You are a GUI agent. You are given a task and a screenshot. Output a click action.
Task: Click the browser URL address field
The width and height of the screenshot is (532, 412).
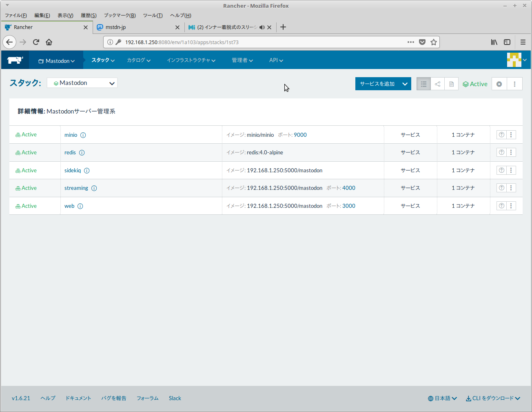(261, 42)
